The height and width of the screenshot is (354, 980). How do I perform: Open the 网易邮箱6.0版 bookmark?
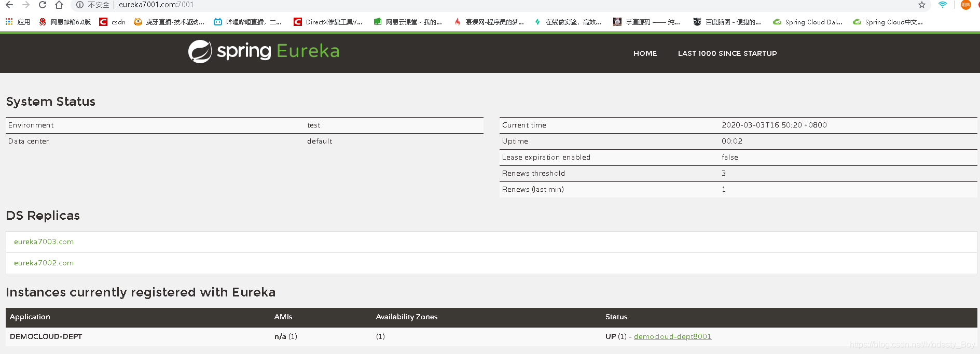(65, 22)
